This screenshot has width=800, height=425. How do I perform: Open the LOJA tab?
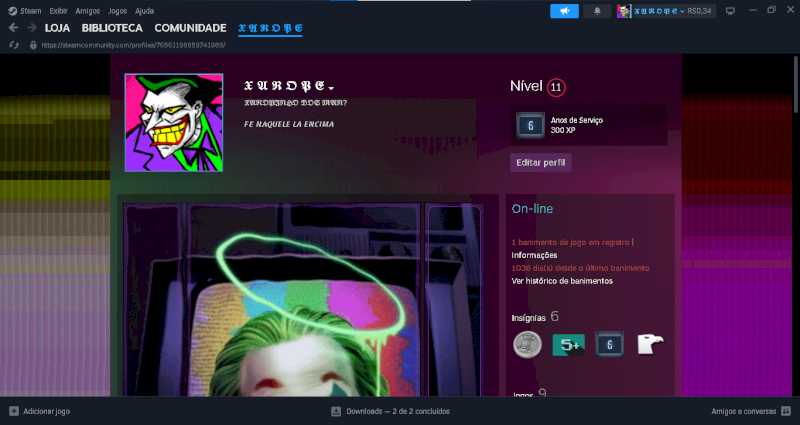point(57,28)
